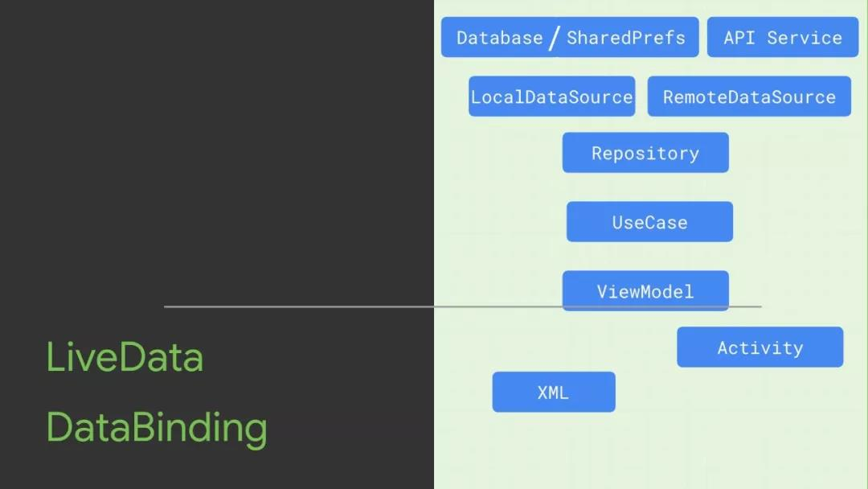Screen dimensions: 868x489
Task: Click the LiveData heading text
Action: point(125,357)
